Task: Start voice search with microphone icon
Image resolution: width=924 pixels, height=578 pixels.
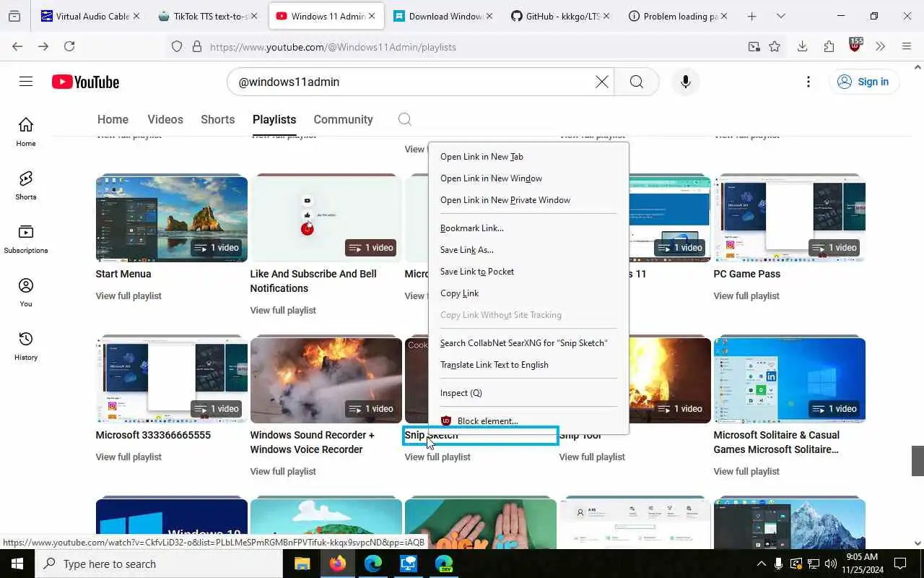Action: click(x=686, y=82)
